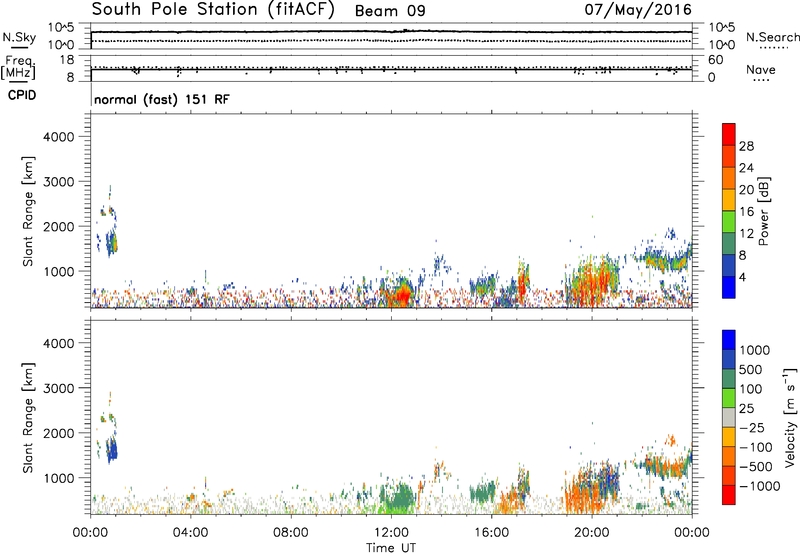This screenshot has height=554, width=800.
Task: Click the "3000" tick in power panel
Action: (x=58, y=182)
